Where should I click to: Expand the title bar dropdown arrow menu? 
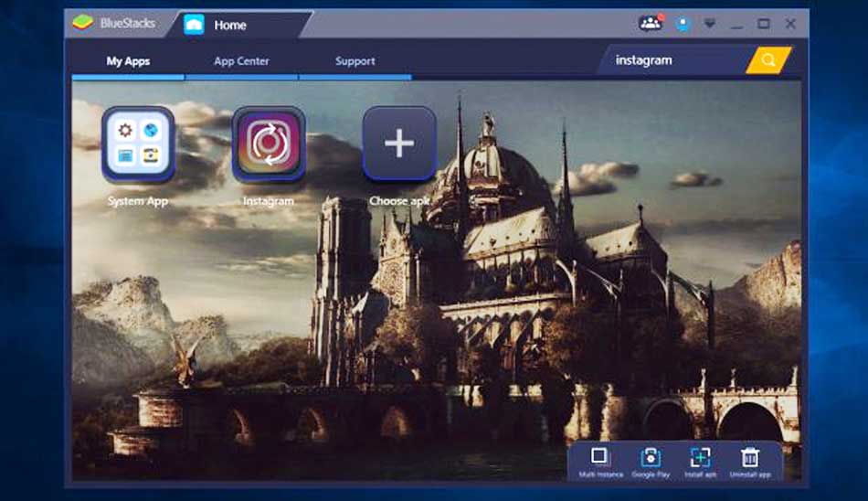tap(710, 24)
